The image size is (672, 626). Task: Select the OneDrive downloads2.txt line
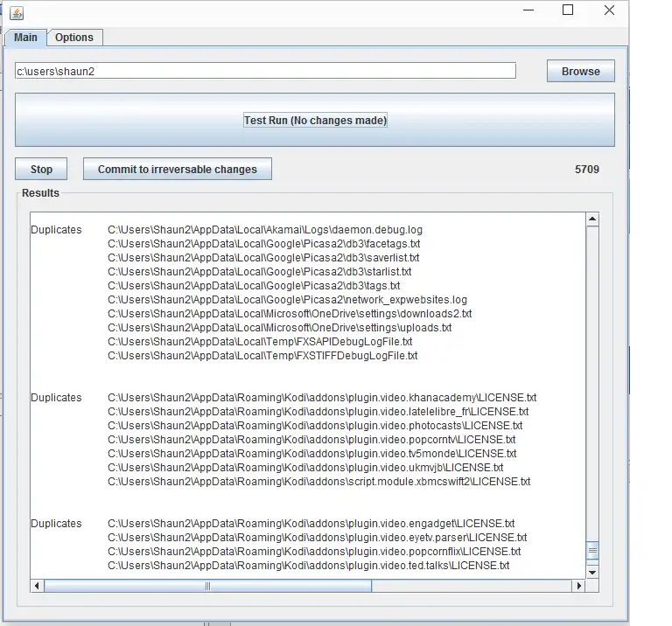290,314
